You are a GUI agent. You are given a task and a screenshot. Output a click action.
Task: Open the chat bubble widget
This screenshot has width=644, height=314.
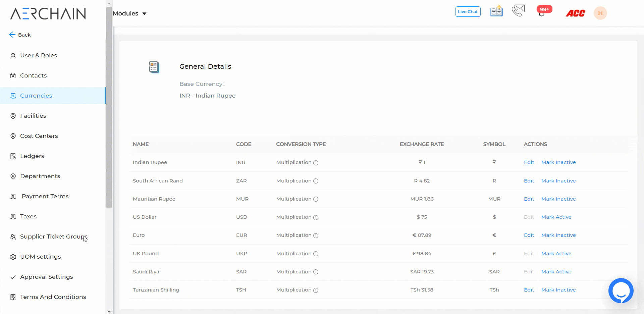click(621, 291)
